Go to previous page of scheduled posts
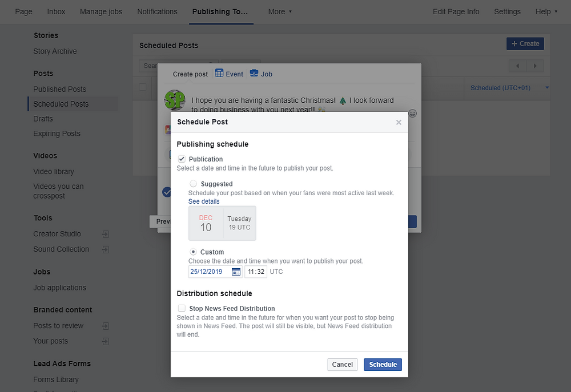This screenshot has width=571, height=392. [x=517, y=66]
